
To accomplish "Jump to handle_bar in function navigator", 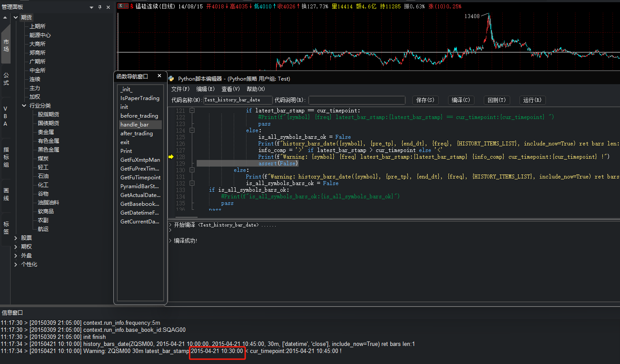I will click(140, 125).
